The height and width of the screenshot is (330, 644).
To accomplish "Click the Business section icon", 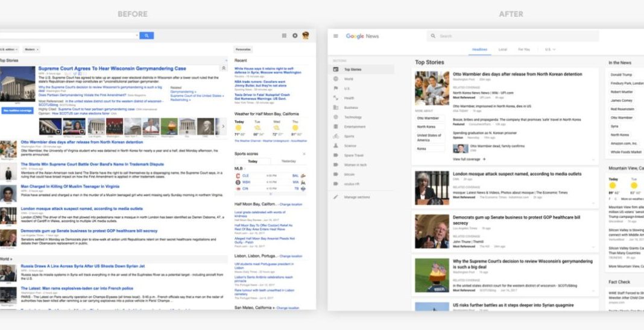I will point(335,107).
